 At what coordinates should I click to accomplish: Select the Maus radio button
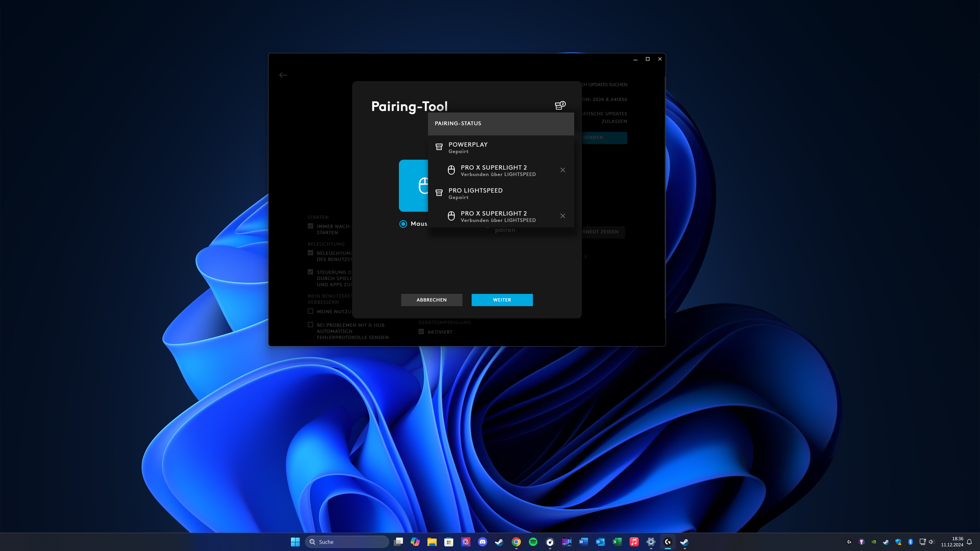tap(403, 224)
